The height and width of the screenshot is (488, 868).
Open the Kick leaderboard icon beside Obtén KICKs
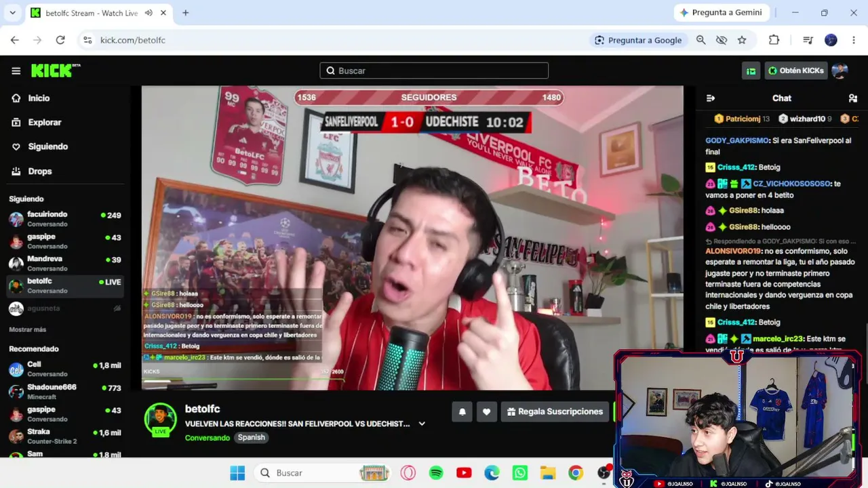pyautogui.click(x=751, y=70)
